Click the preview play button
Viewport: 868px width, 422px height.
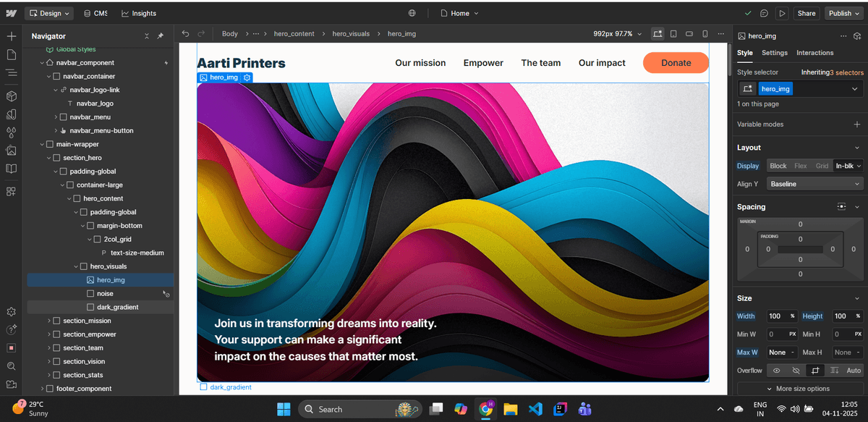click(781, 13)
